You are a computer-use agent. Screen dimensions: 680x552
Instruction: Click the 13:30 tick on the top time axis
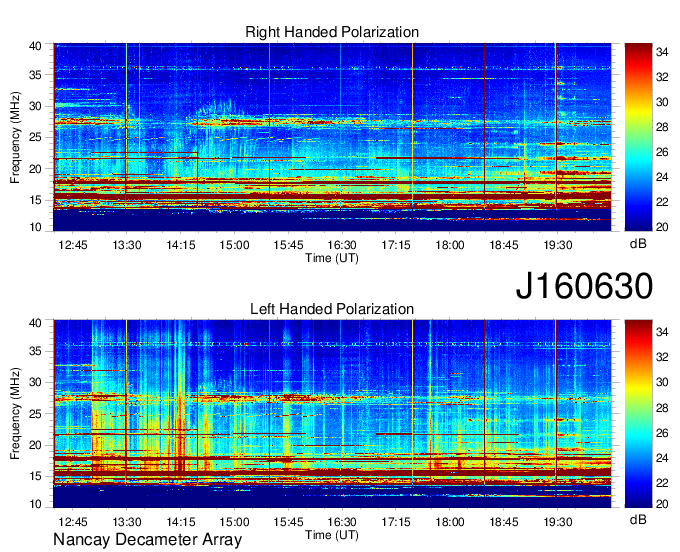[127, 245]
